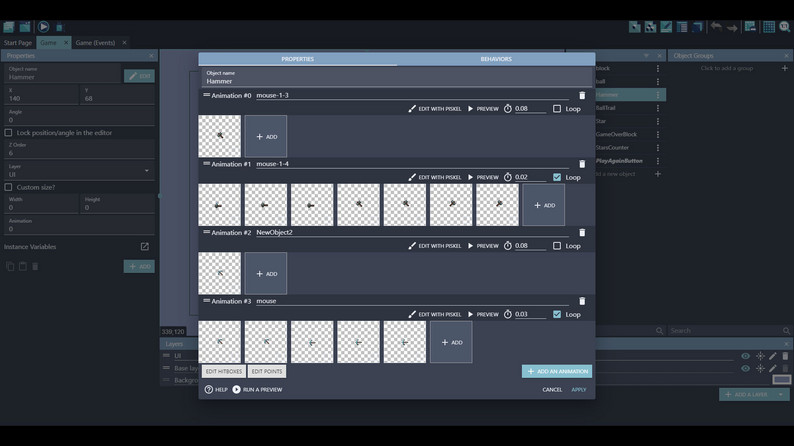This screenshot has width=794, height=446.
Task: Edit Animation #0 with Piskel
Action: click(x=434, y=109)
